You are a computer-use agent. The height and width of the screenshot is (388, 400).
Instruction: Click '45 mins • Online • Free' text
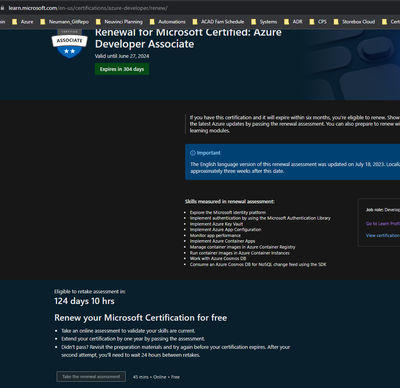coord(156,377)
